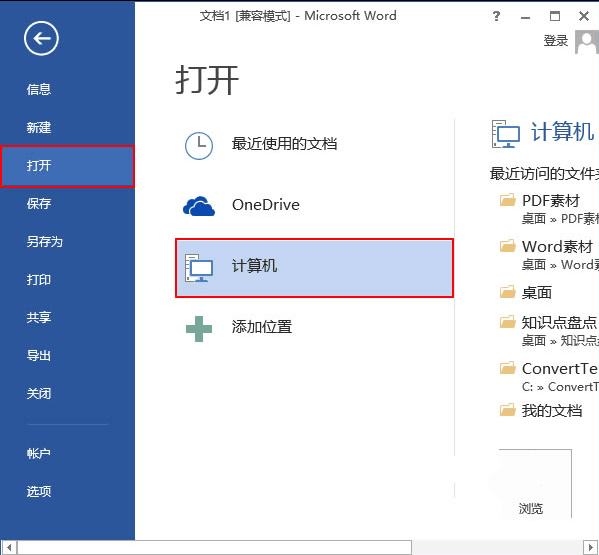
Task: Click the 浏览 browse button
Action: [x=535, y=484]
